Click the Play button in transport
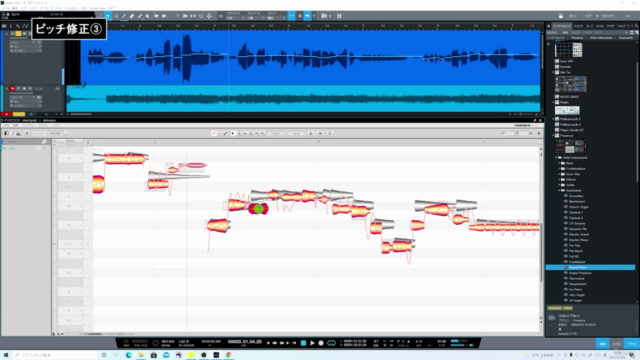The height and width of the screenshot is (360, 640). [x=312, y=343]
